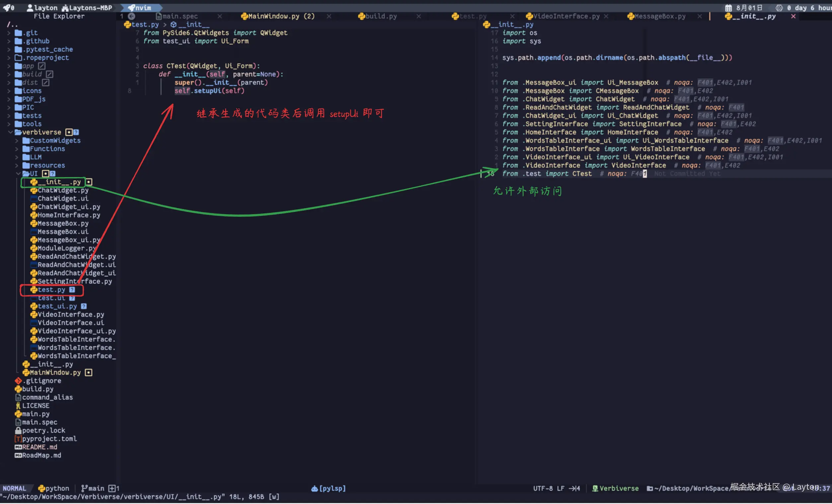Click the calendar icon in top bar
The height and width of the screenshot is (504, 832).
point(728,8)
